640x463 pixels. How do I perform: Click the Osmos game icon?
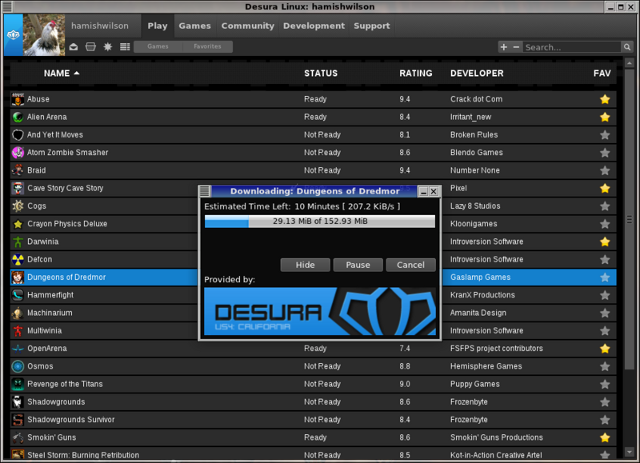pyautogui.click(x=18, y=366)
